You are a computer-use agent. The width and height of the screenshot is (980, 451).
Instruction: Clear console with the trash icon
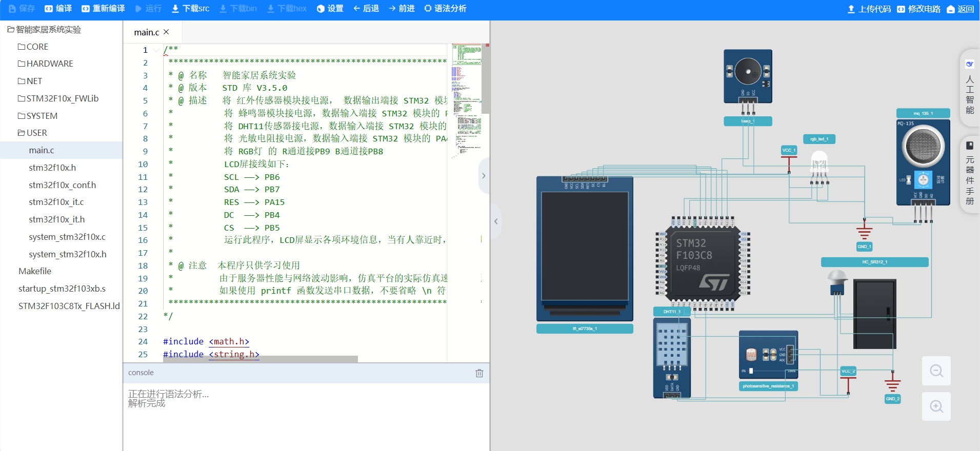pos(479,373)
